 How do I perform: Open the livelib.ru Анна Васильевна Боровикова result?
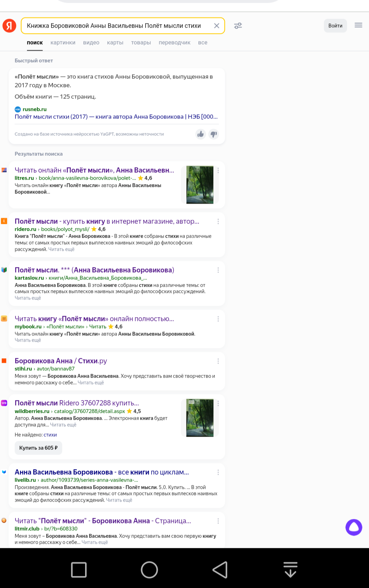tap(102, 472)
